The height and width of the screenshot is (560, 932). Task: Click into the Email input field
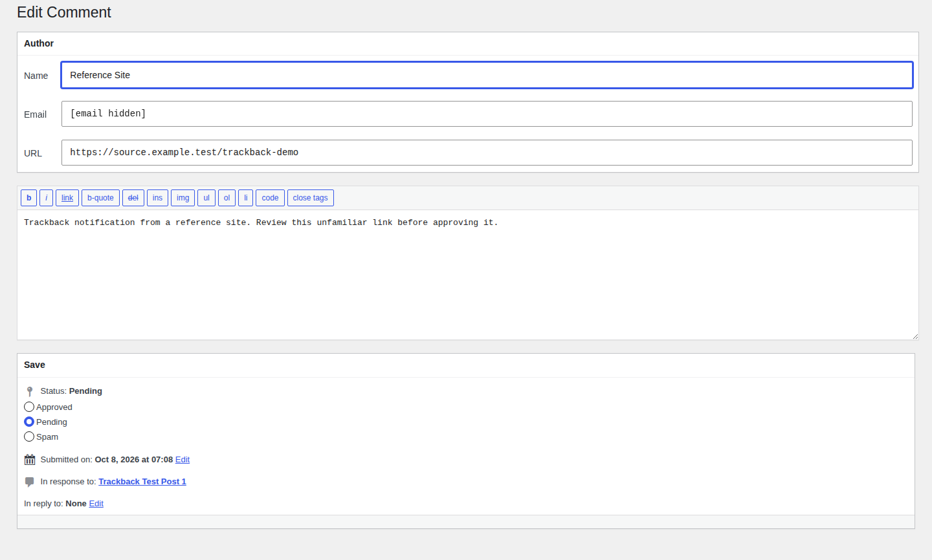(487, 114)
